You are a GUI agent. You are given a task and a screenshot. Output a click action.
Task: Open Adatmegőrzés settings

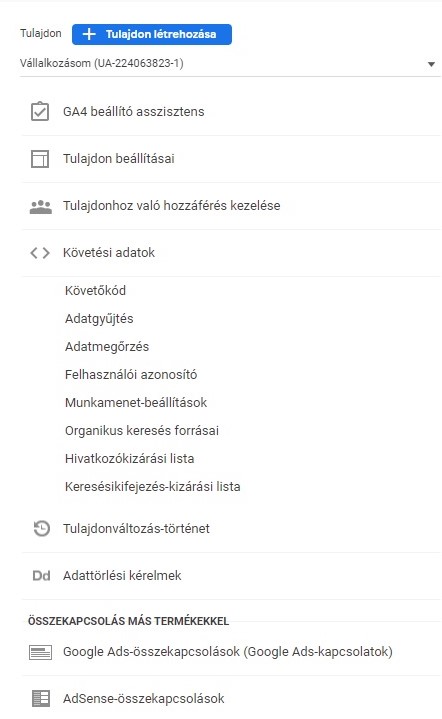107,347
